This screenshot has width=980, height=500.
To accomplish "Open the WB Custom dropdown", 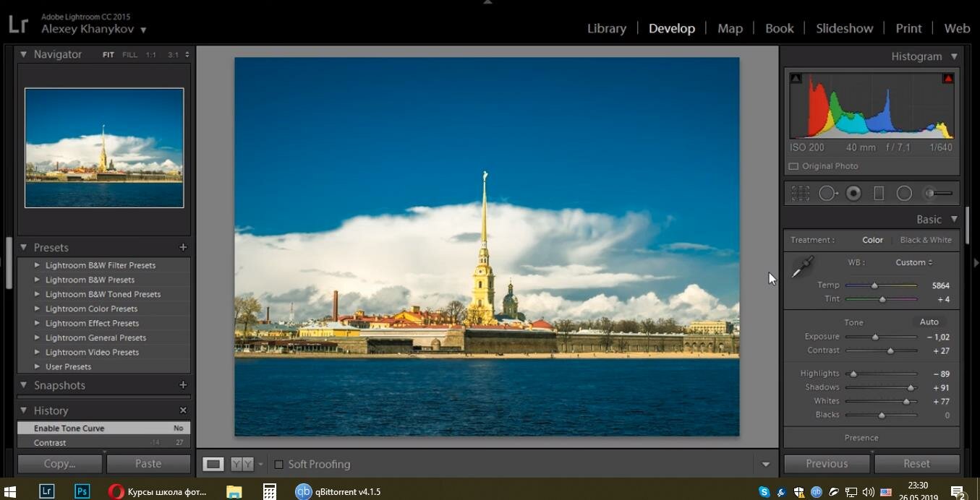I will 914,262.
